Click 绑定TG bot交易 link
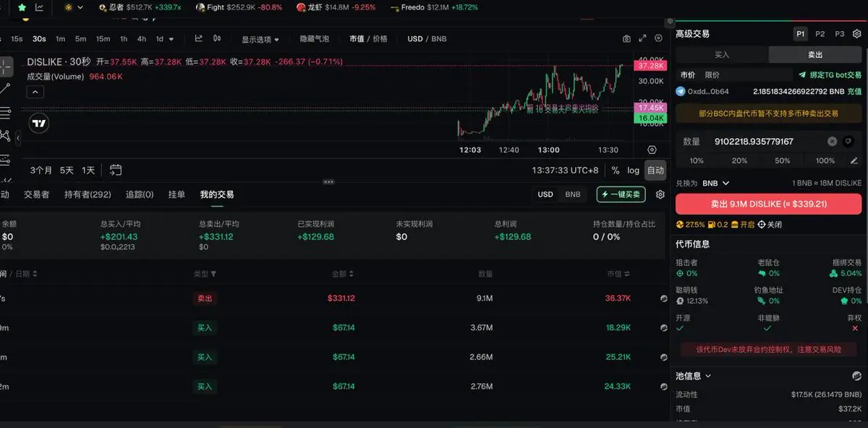 tap(830, 74)
